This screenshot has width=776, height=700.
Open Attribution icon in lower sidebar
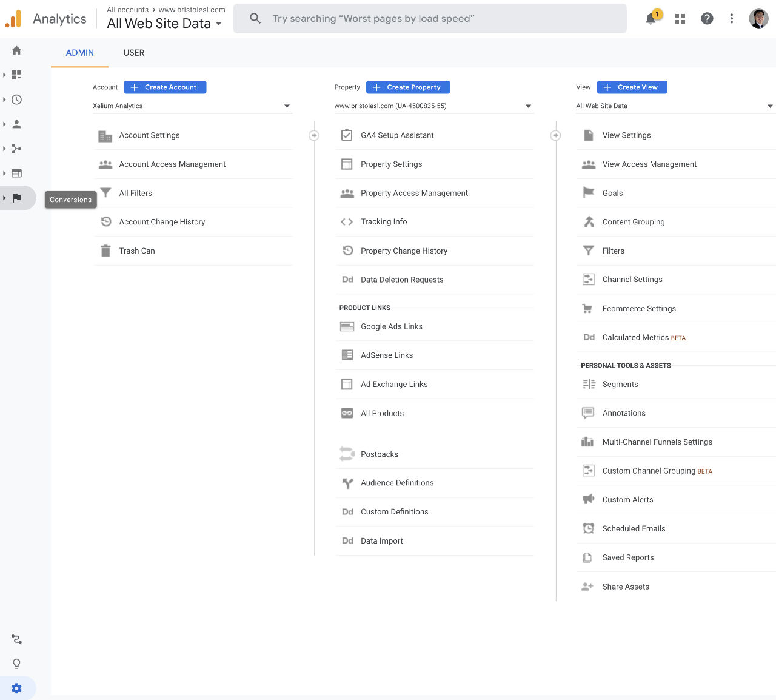[16, 639]
